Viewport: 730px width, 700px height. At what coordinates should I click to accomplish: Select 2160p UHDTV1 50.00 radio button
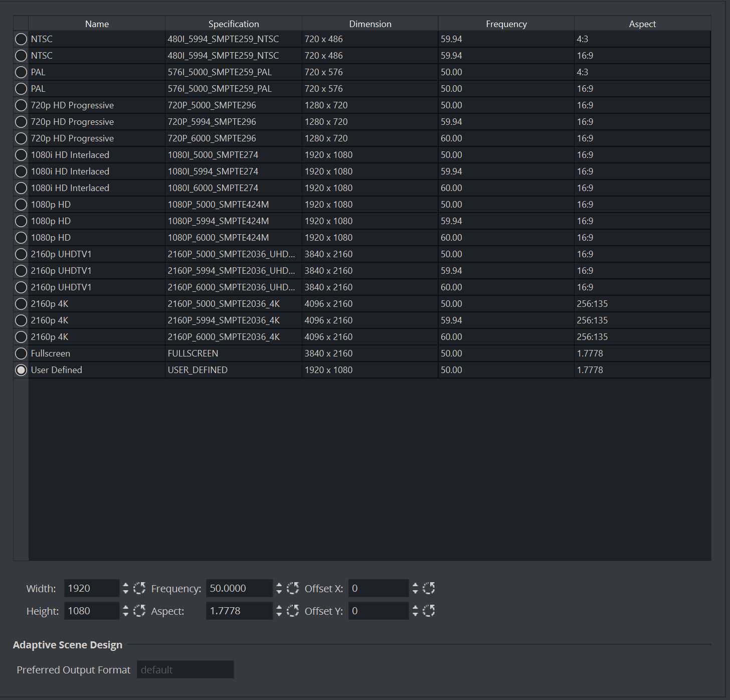[21, 254]
